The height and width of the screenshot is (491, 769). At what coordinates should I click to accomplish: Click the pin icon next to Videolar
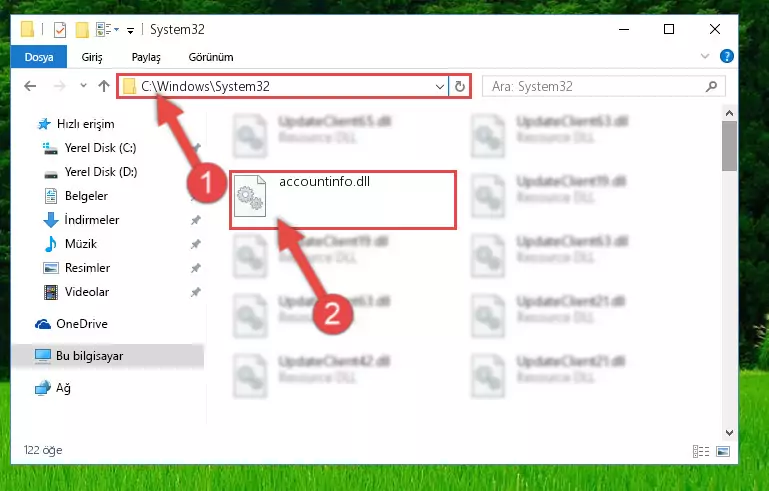point(196,292)
